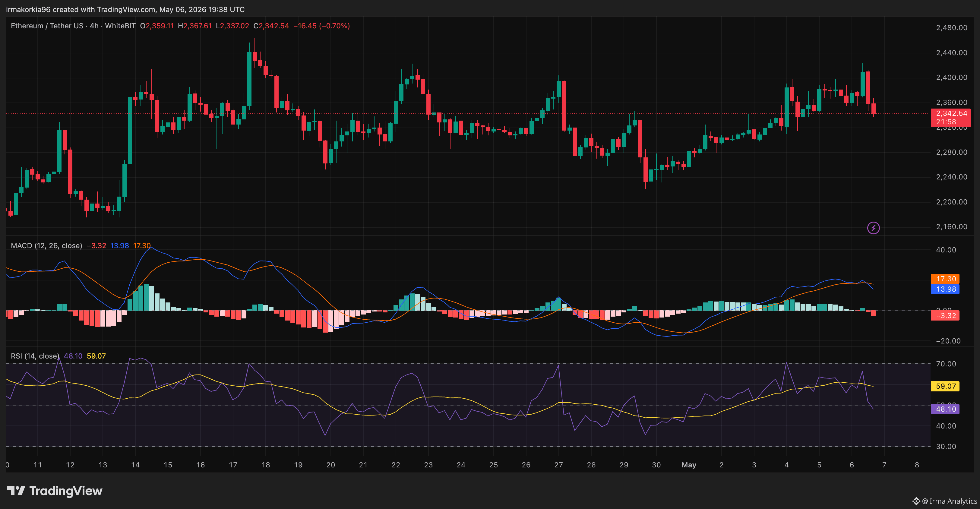980x509 pixels.
Task: Click date 30 on the time axis
Action: coord(656,465)
